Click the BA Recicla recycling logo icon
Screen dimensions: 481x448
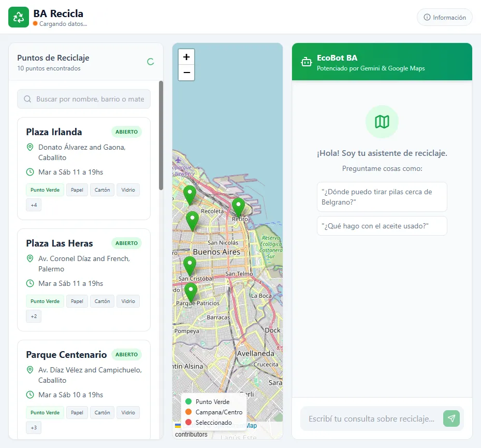click(x=19, y=17)
